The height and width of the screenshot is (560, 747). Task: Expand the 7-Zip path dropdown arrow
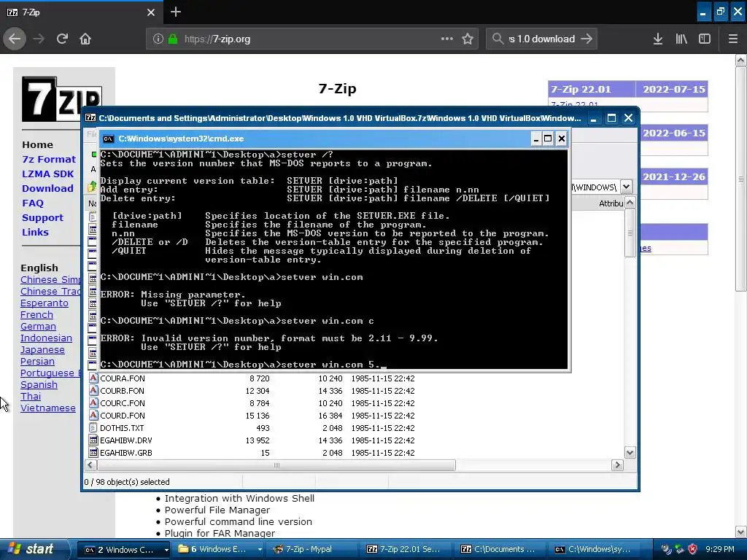point(627,187)
